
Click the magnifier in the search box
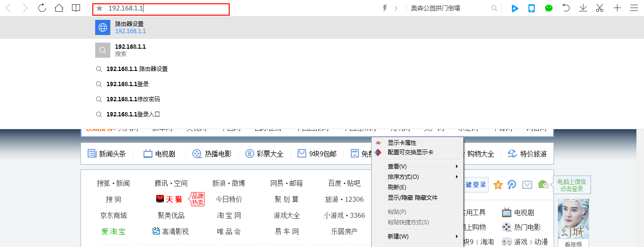click(494, 8)
